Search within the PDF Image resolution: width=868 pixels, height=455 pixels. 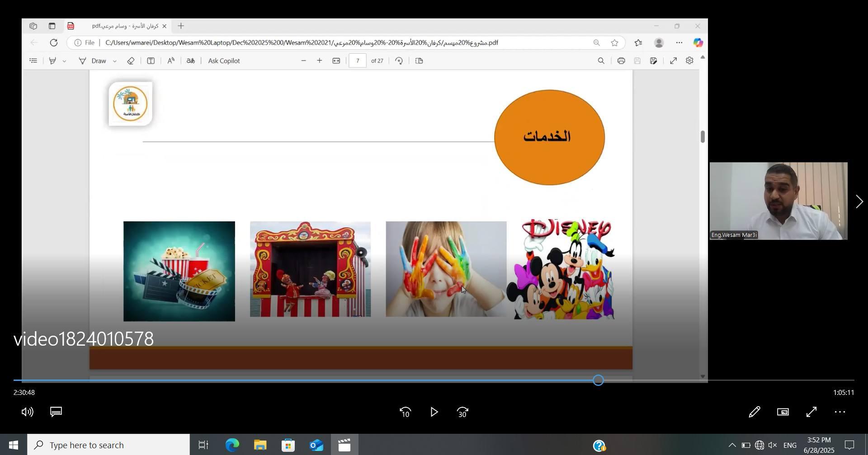click(601, 61)
